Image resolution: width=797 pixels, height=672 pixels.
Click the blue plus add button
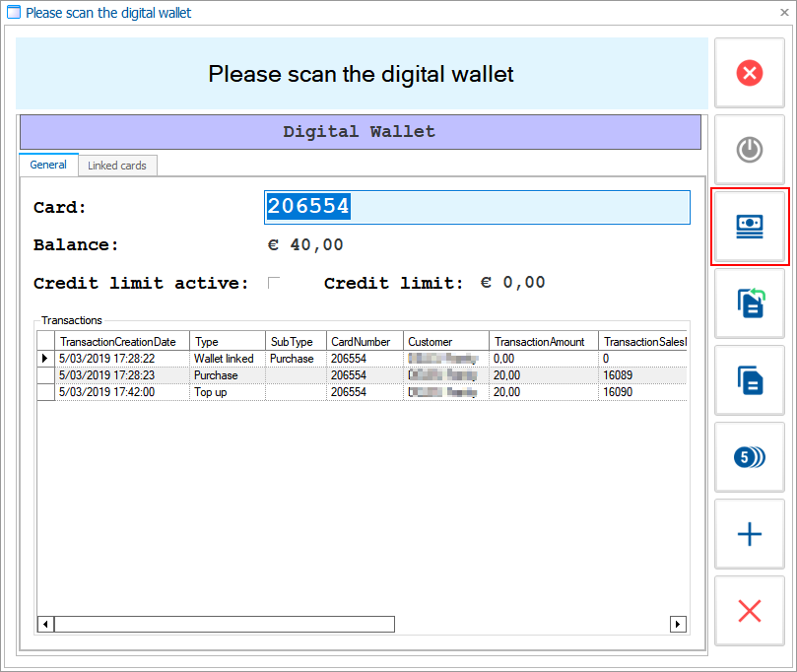749,534
